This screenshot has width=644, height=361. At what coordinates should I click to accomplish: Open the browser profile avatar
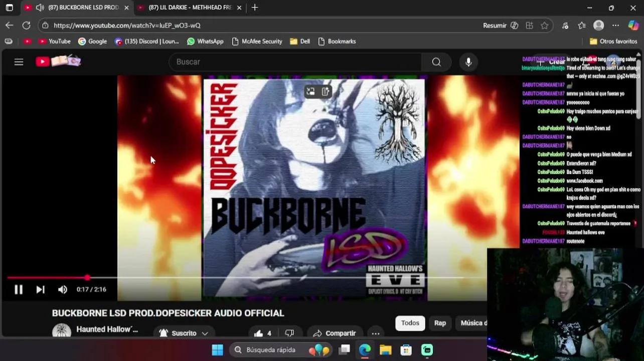click(598, 25)
